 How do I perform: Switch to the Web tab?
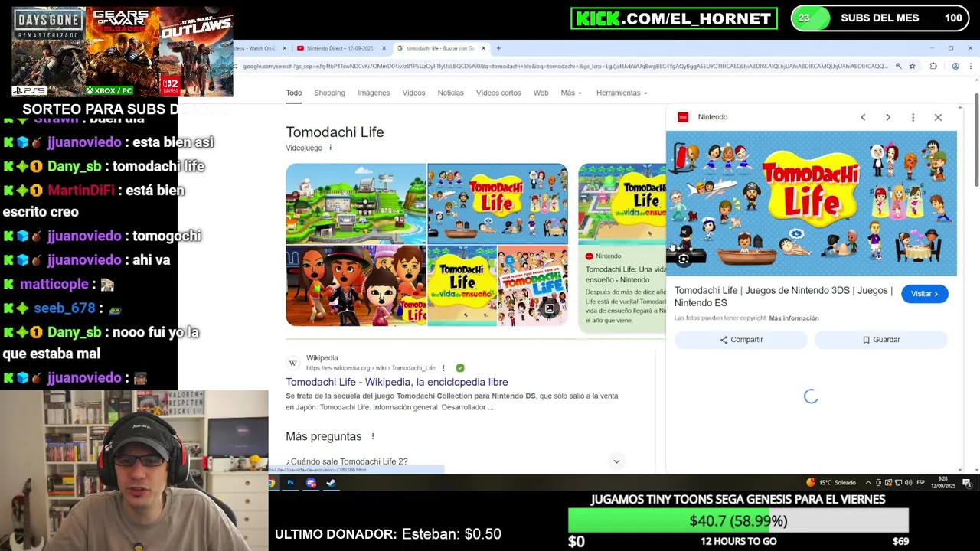541,93
